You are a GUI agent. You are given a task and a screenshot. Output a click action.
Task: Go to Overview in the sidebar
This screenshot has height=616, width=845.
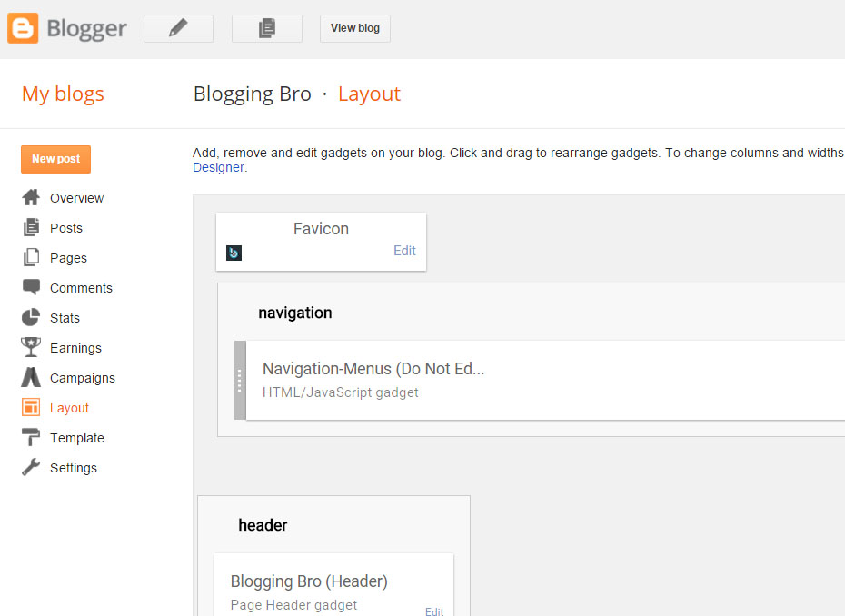click(x=76, y=198)
